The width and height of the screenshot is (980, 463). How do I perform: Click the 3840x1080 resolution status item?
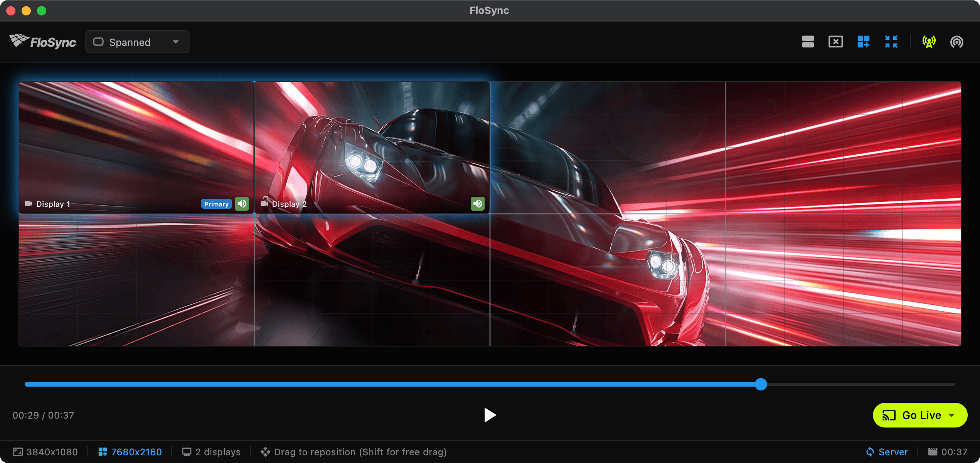[45, 452]
